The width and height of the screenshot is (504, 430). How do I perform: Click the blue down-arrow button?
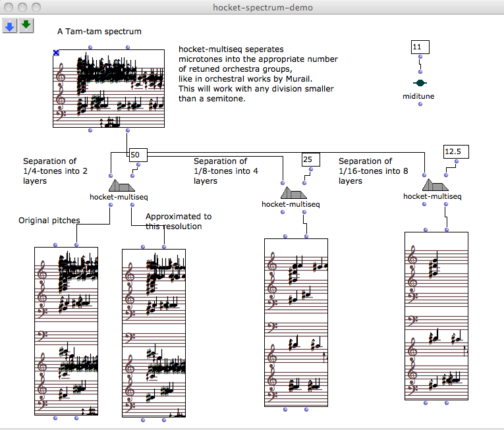click(x=10, y=26)
